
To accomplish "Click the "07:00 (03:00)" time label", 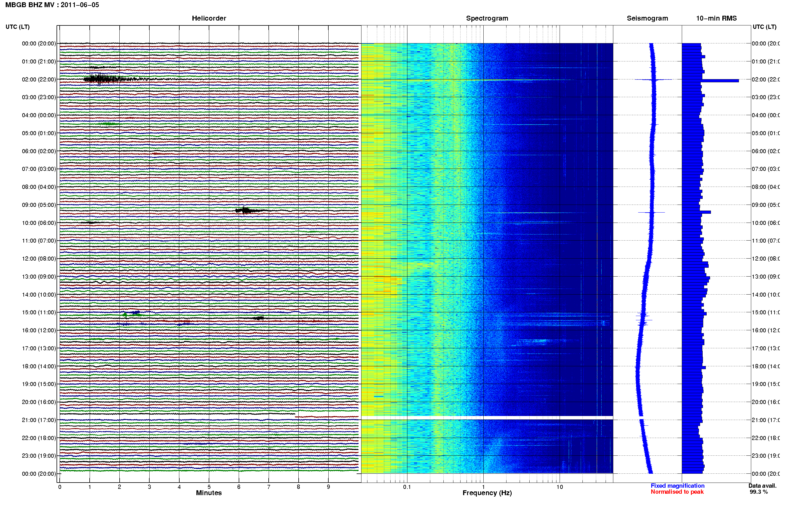I will 39,169.
